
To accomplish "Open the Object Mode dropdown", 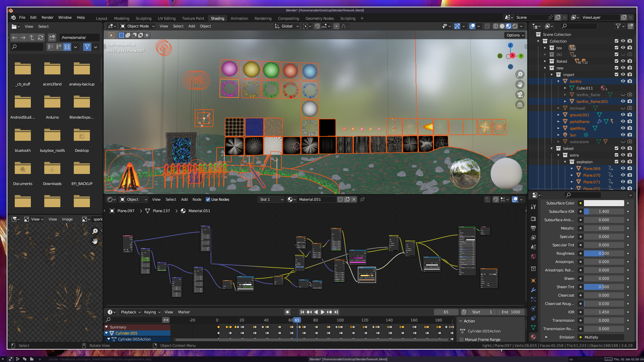I will (x=138, y=26).
